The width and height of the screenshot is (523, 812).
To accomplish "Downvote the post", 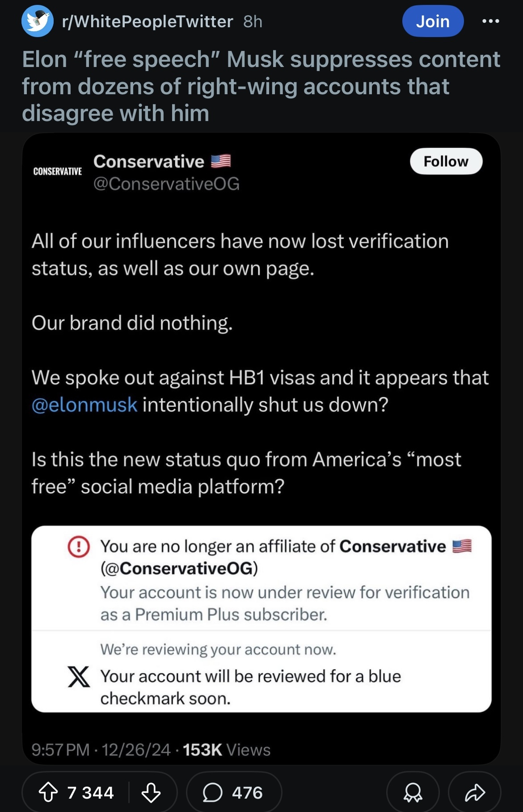I will click(x=151, y=792).
